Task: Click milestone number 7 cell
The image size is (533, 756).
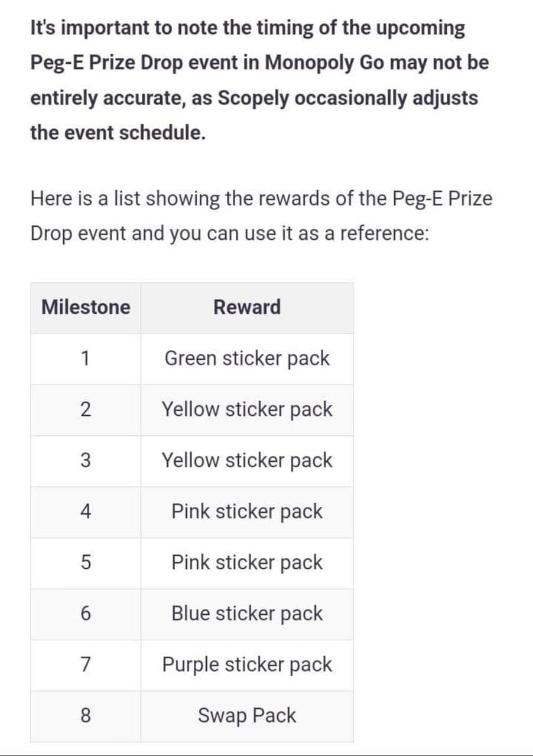Action: pos(86,665)
